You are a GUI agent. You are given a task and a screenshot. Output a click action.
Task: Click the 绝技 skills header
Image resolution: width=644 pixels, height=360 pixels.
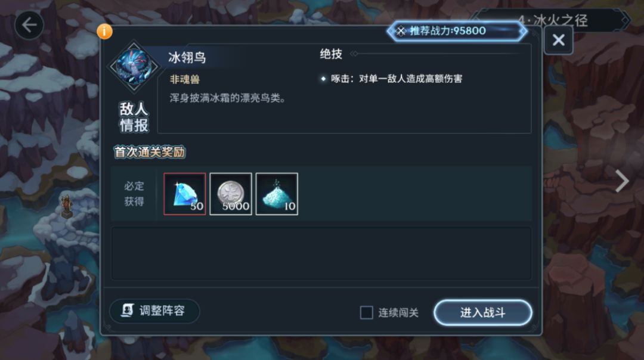click(331, 54)
